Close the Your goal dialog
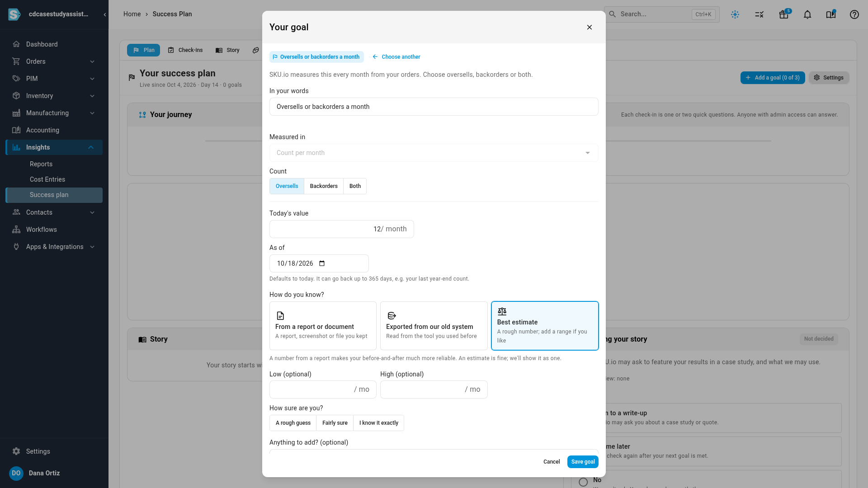 click(590, 27)
